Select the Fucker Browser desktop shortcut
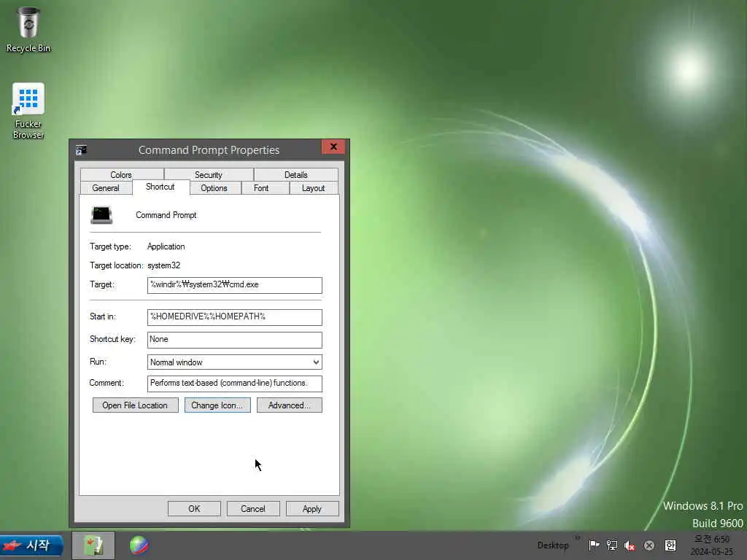This screenshot has width=747, height=560. (28, 111)
